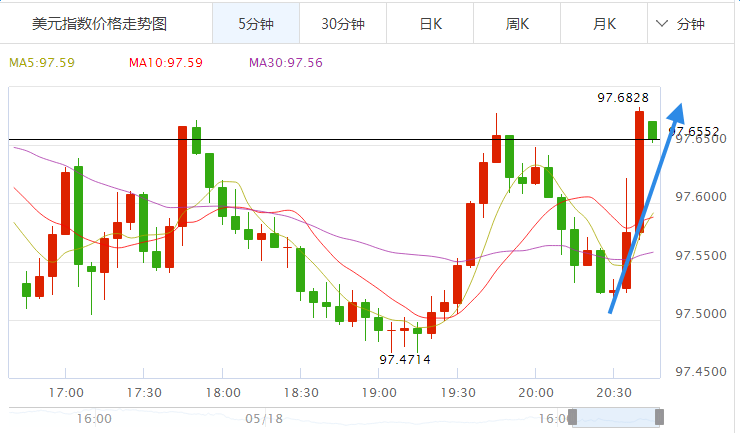Switch to the 月K monthly view
Viewport: 740px width, 433px height.
coord(605,23)
